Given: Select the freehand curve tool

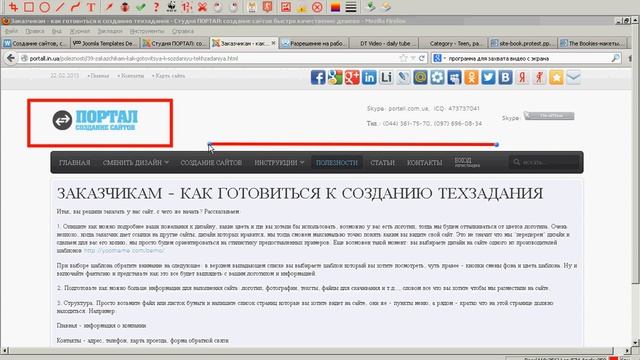Looking at the screenshot, I should [76, 7].
